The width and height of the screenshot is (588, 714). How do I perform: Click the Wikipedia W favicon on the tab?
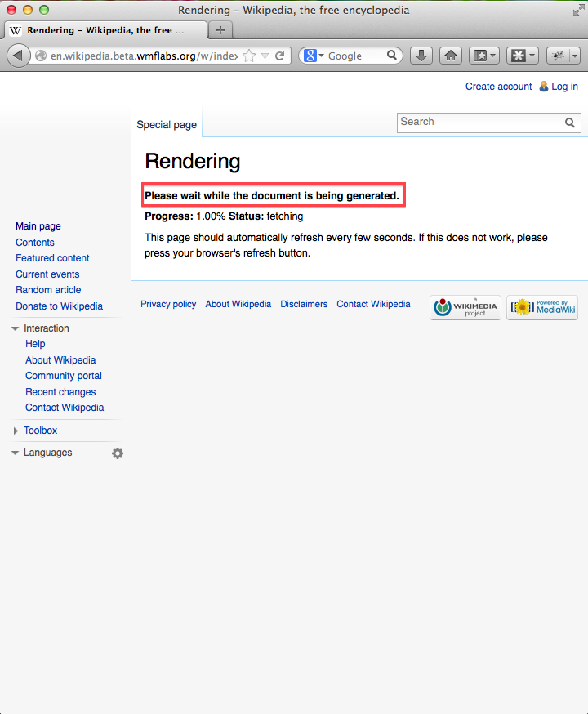(15, 30)
